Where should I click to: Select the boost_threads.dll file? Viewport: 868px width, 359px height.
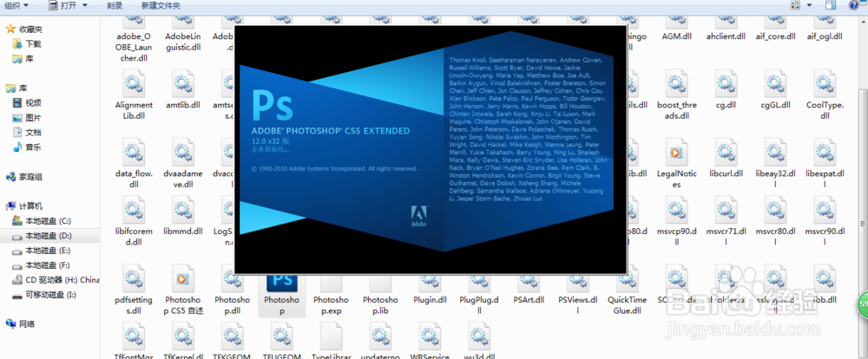click(676, 95)
